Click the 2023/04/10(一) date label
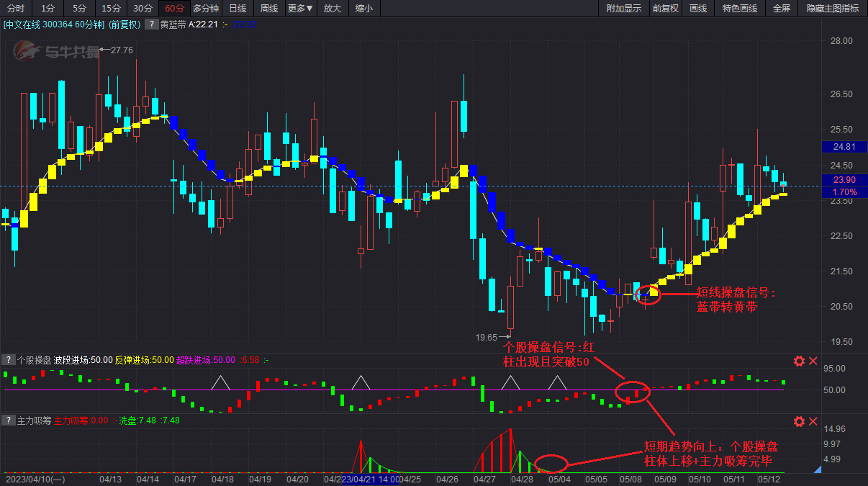The width and height of the screenshot is (868, 486). (x=35, y=479)
